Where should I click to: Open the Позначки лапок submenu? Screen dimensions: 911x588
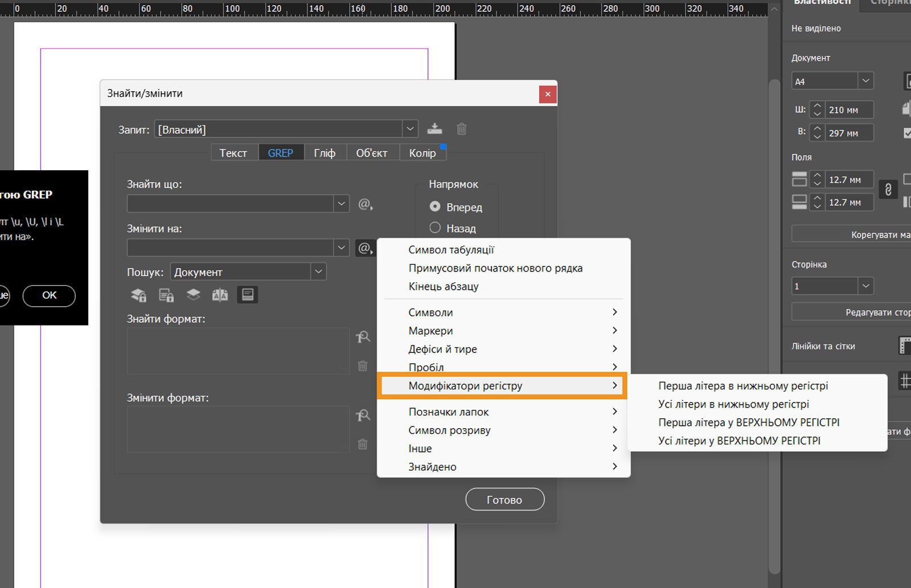[x=504, y=412]
